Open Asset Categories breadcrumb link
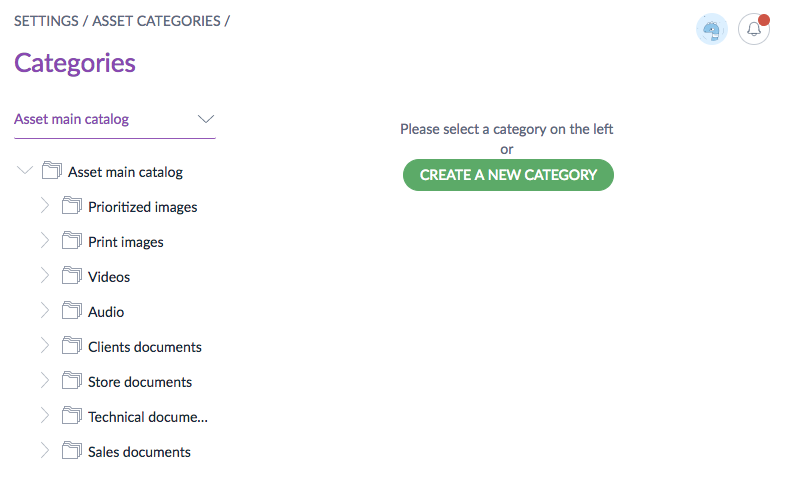The height and width of the screenshot is (483, 785). [156, 21]
